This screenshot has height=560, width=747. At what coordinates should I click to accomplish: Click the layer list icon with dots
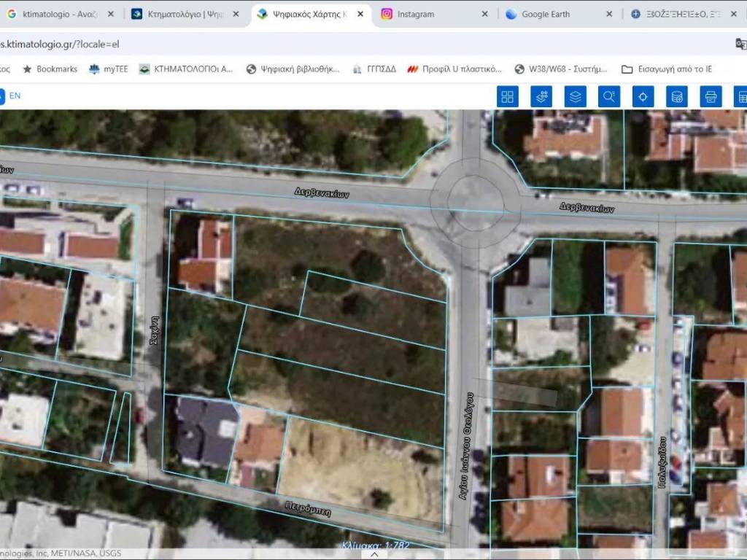click(x=541, y=96)
